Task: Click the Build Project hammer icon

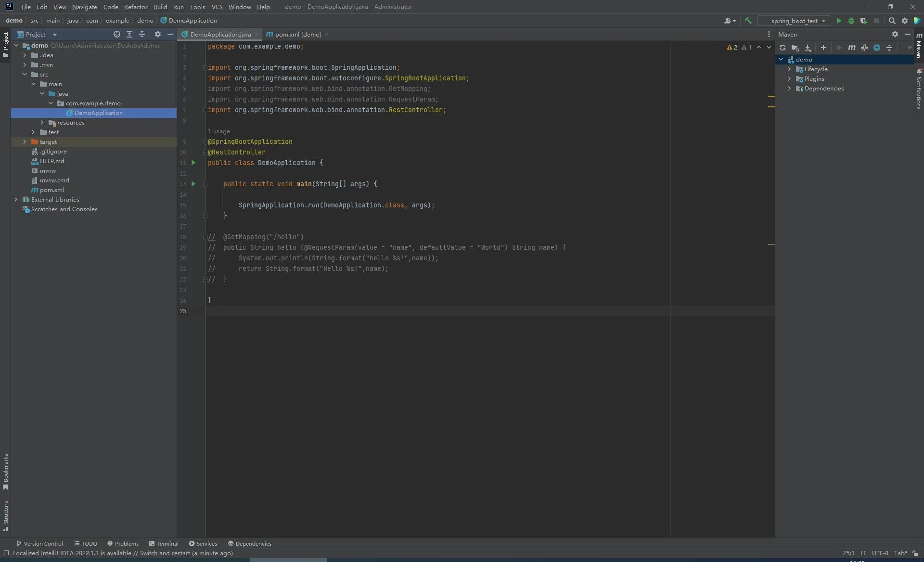Action: point(748,21)
